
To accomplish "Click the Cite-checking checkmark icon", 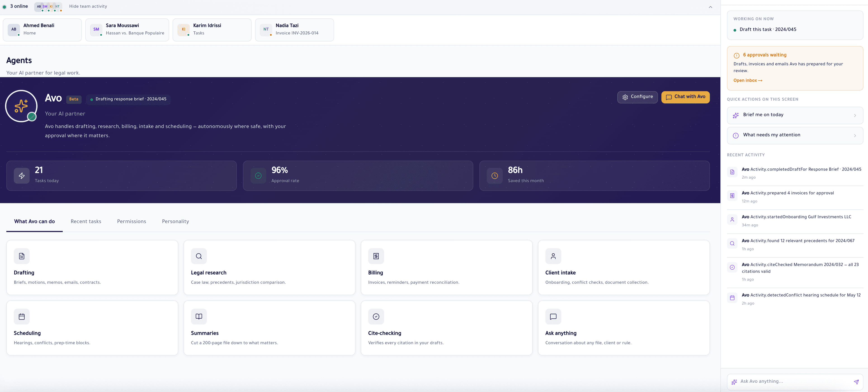I will 376,317.
